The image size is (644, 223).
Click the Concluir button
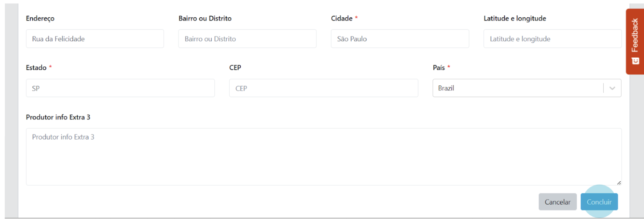click(x=599, y=202)
